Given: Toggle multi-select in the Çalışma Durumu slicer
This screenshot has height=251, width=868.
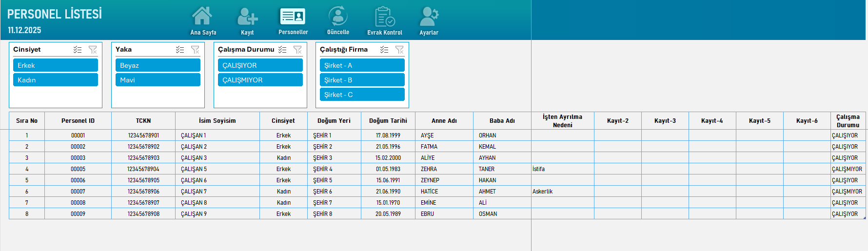Looking at the screenshot, I should coord(282,50).
